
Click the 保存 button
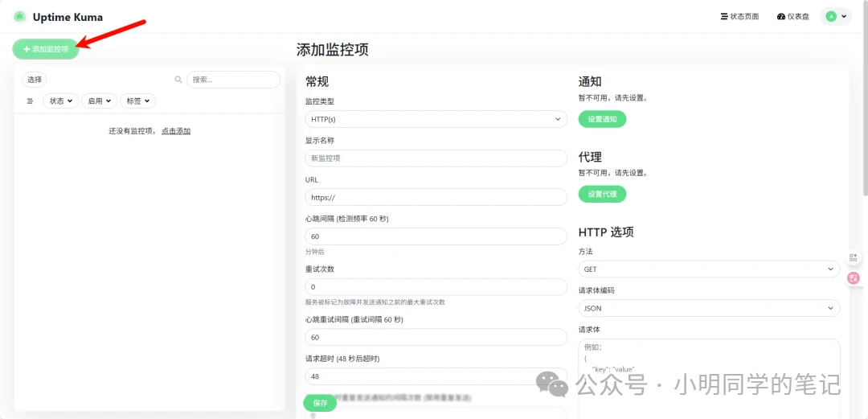pyautogui.click(x=320, y=403)
